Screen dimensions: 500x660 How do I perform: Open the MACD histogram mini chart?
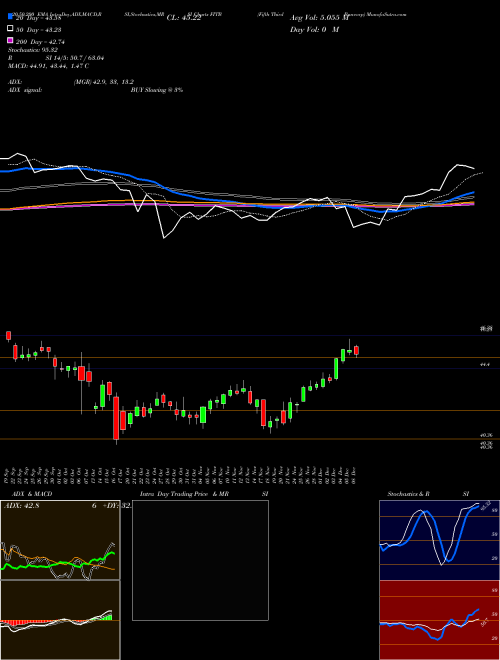pos(60,620)
